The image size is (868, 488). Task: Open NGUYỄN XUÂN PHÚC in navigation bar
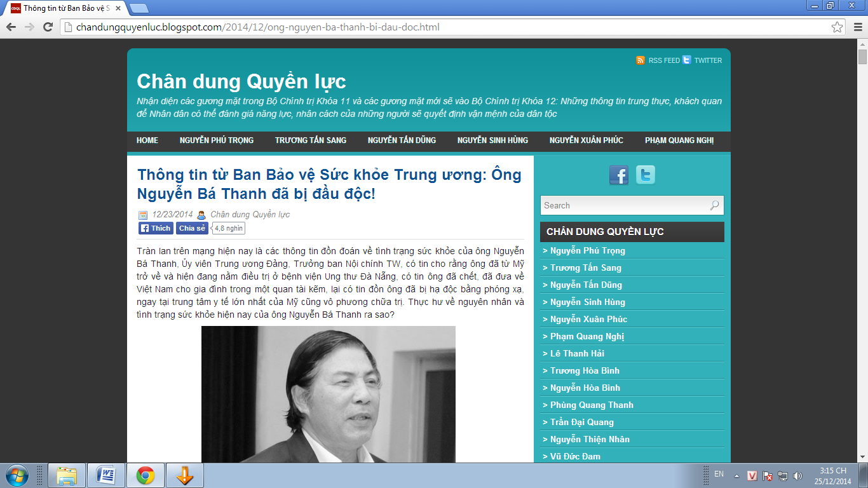coord(587,140)
